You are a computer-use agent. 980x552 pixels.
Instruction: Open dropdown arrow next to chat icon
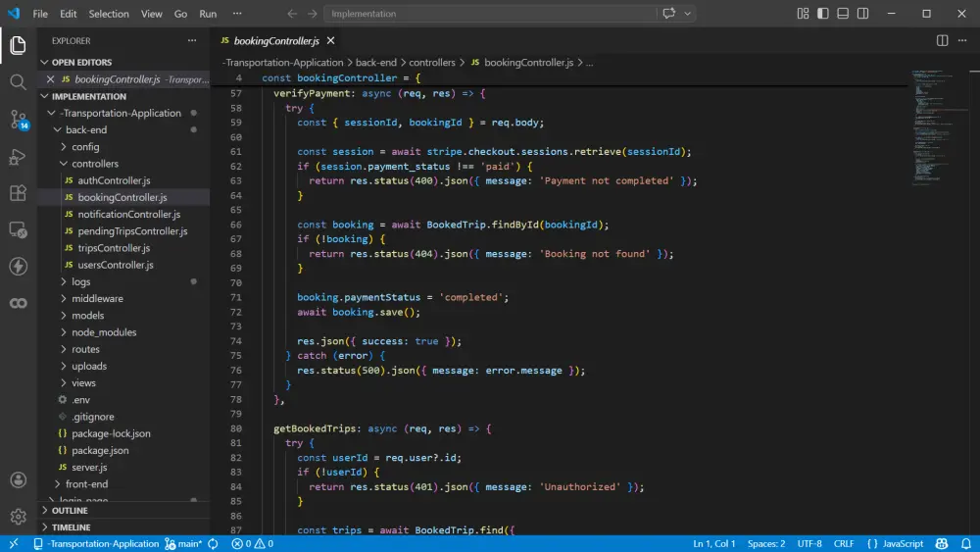point(688,13)
